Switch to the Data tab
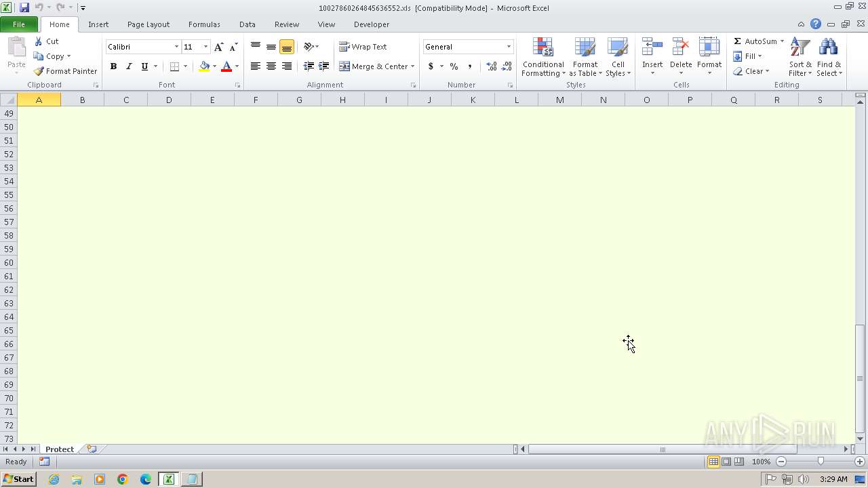The height and width of the screenshot is (488, 868). pos(248,24)
